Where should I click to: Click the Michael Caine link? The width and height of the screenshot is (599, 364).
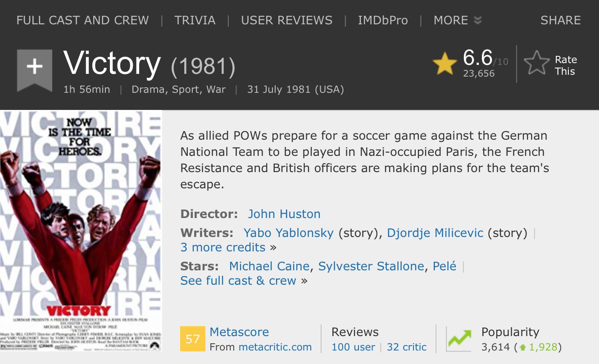269,266
